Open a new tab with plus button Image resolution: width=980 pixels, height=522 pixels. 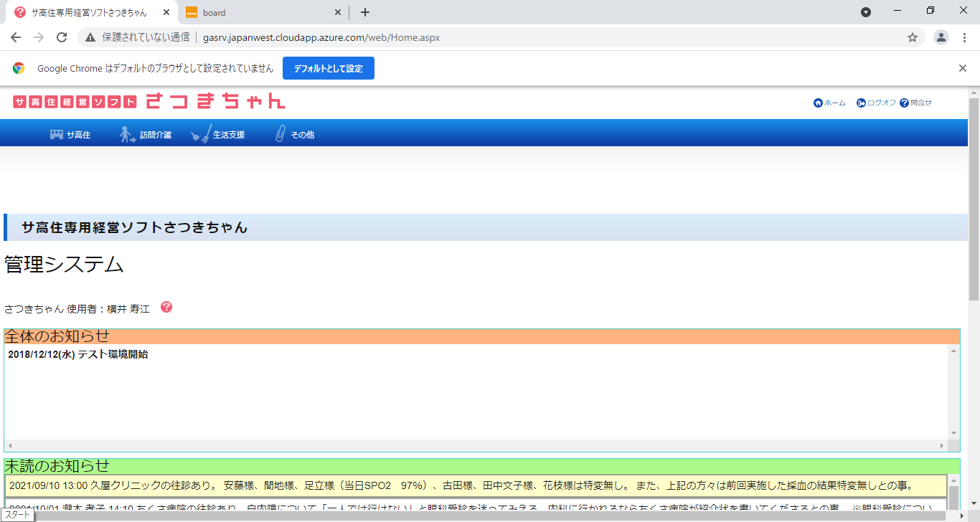365,12
